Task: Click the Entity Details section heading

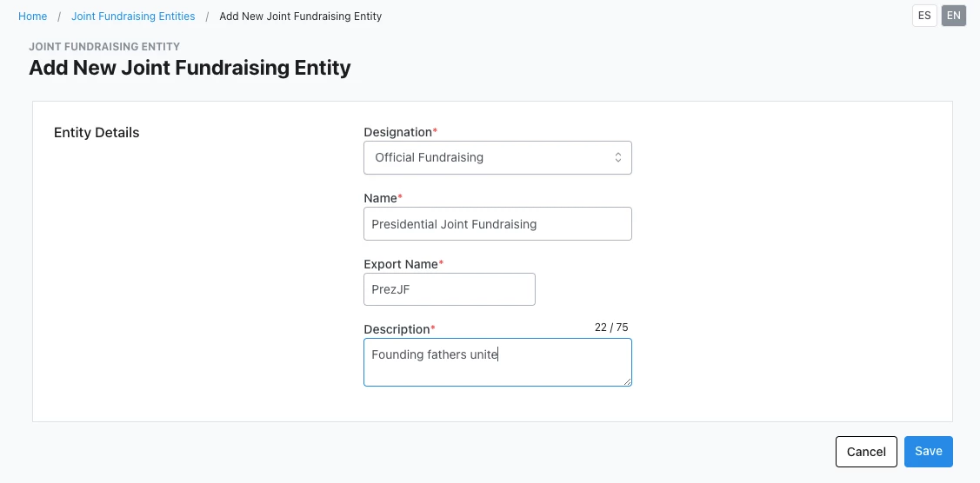Action: [x=97, y=133]
